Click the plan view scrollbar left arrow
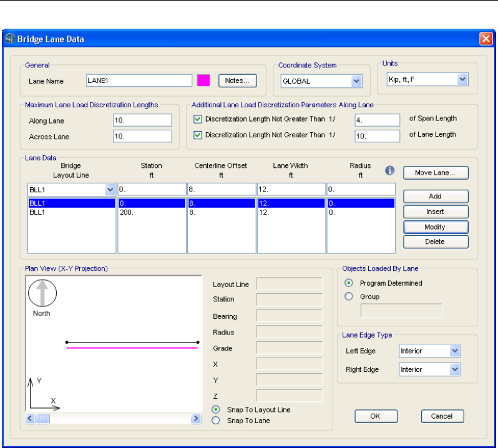Image resolution: width=498 pixels, height=448 pixels. [x=30, y=419]
